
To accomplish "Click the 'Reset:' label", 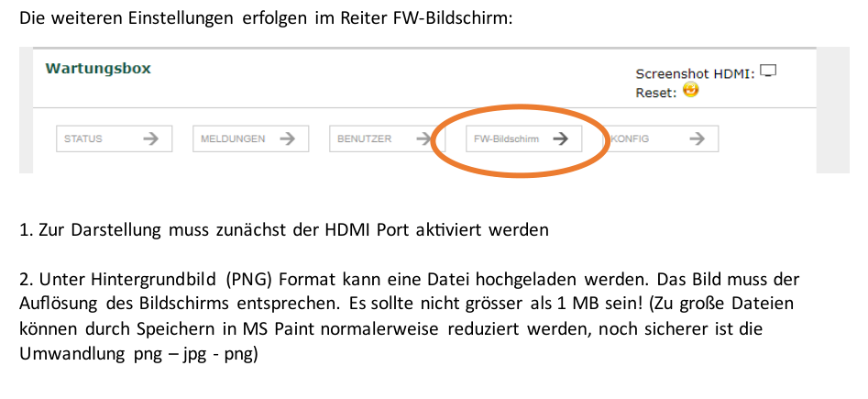I will [x=656, y=94].
